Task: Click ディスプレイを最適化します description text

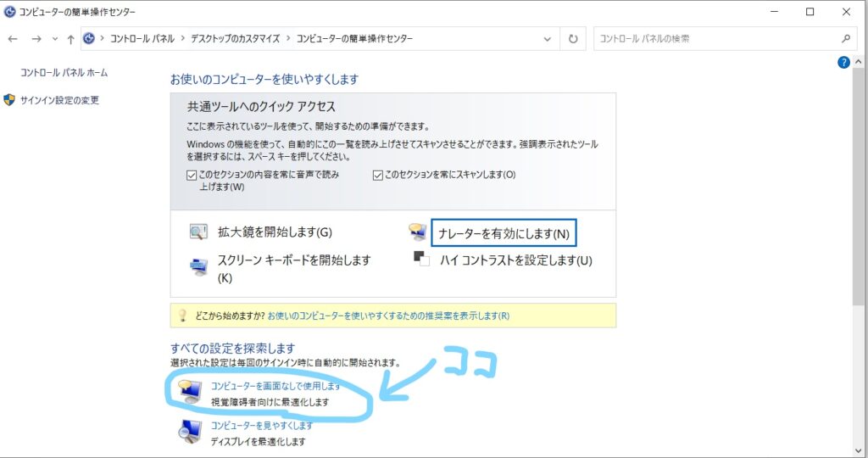Action: point(258,441)
